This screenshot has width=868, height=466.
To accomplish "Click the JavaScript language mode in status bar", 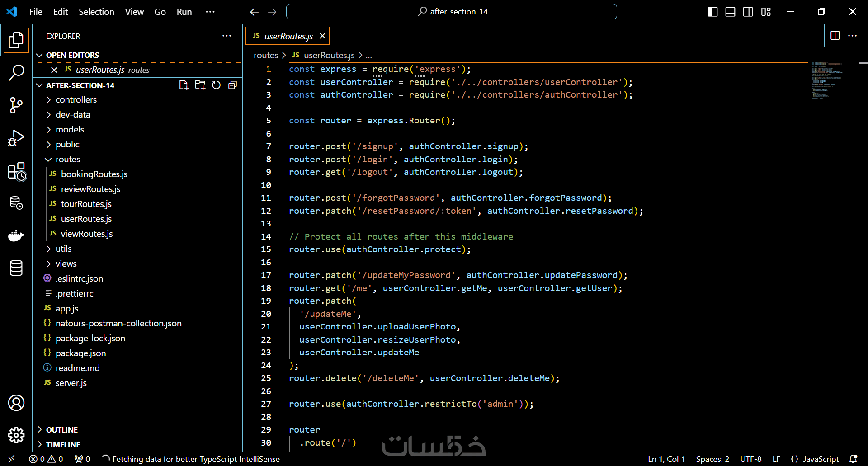I will click(820, 459).
